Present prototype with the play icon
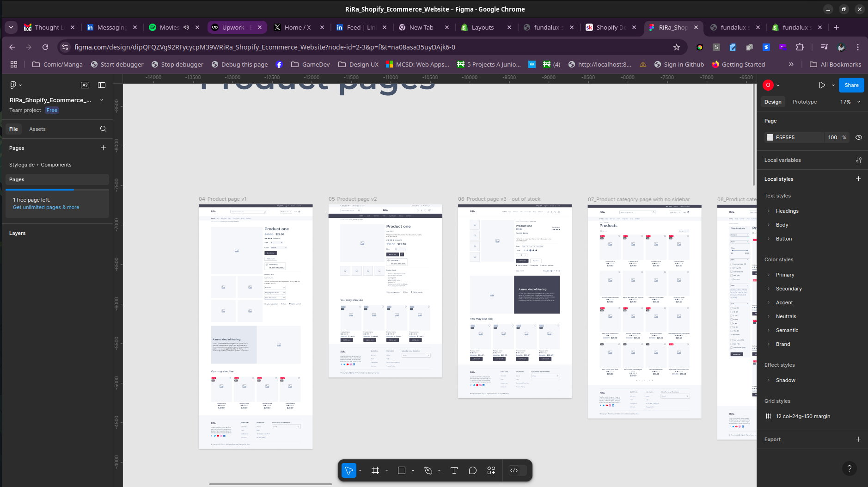The height and width of the screenshot is (487, 868). point(822,85)
